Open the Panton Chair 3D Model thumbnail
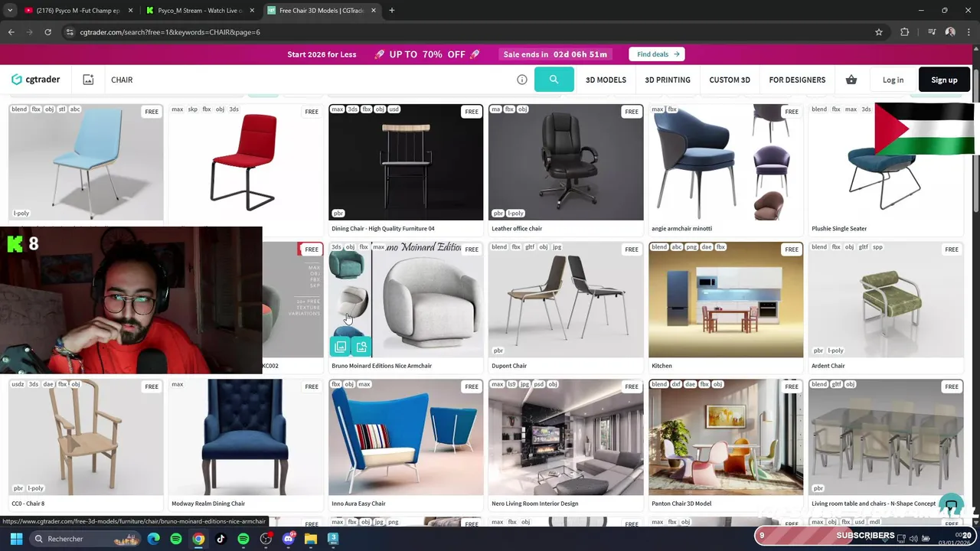 (x=726, y=438)
